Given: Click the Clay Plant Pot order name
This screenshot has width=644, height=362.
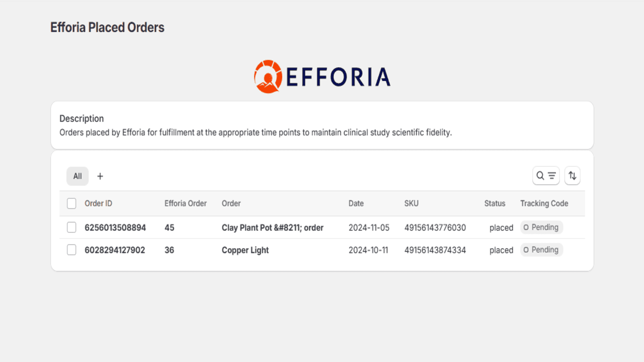Looking at the screenshot, I should pos(272,228).
